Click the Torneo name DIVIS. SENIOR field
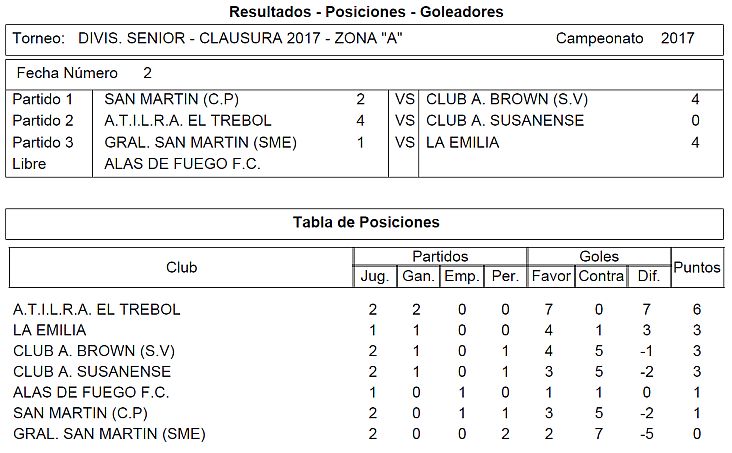 tap(240, 38)
